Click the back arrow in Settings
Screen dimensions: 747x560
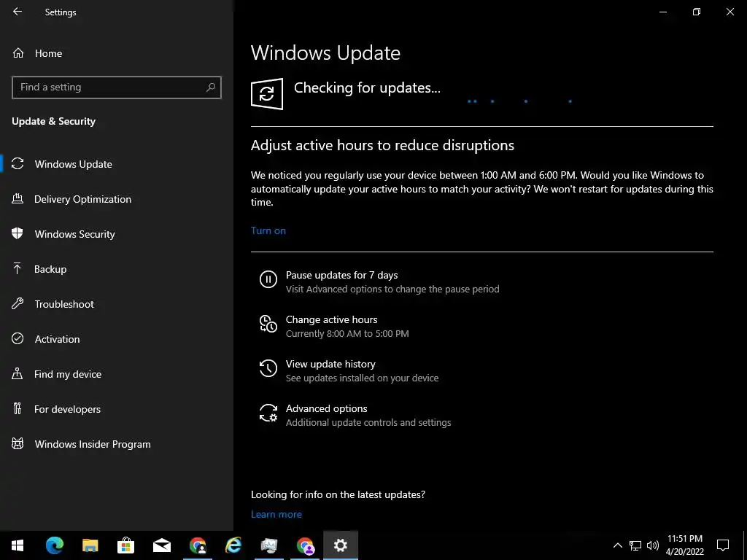(18, 12)
